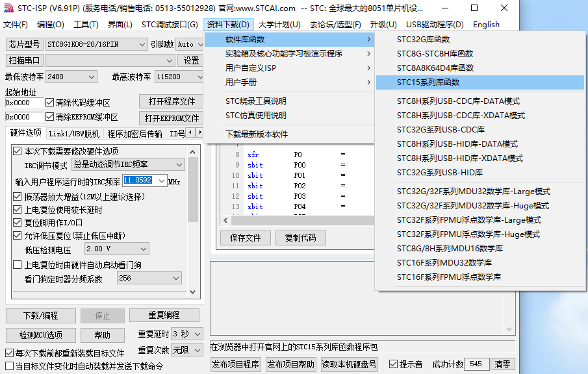This screenshot has width=588, height=374.
Task: Pick STC32G系列USB-CDC库 from the submenu
Action: (x=480, y=130)
